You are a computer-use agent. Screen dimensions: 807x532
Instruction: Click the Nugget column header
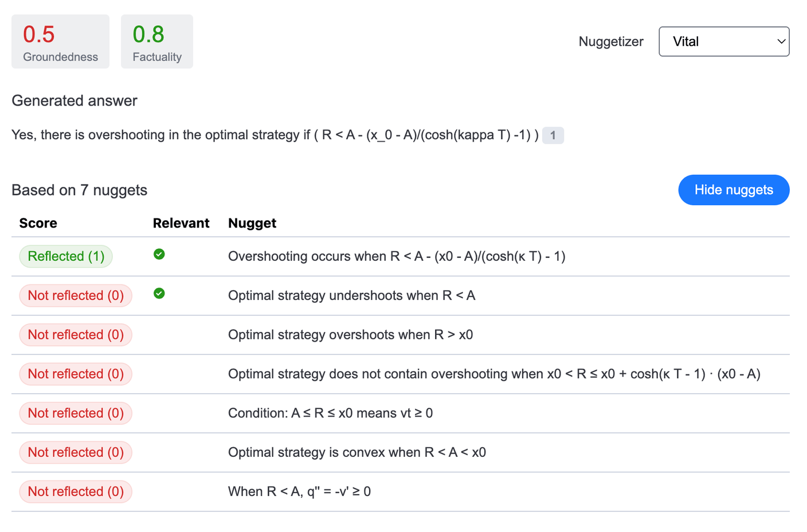252,223
